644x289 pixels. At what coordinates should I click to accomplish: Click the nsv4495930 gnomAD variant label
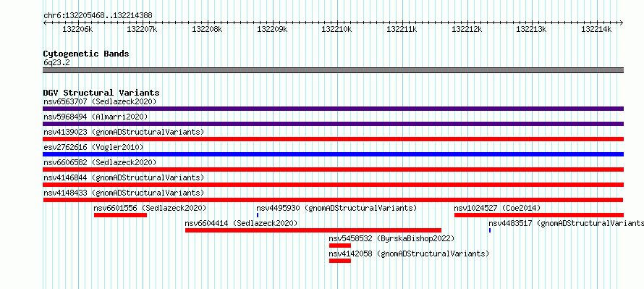coord(336,208)
